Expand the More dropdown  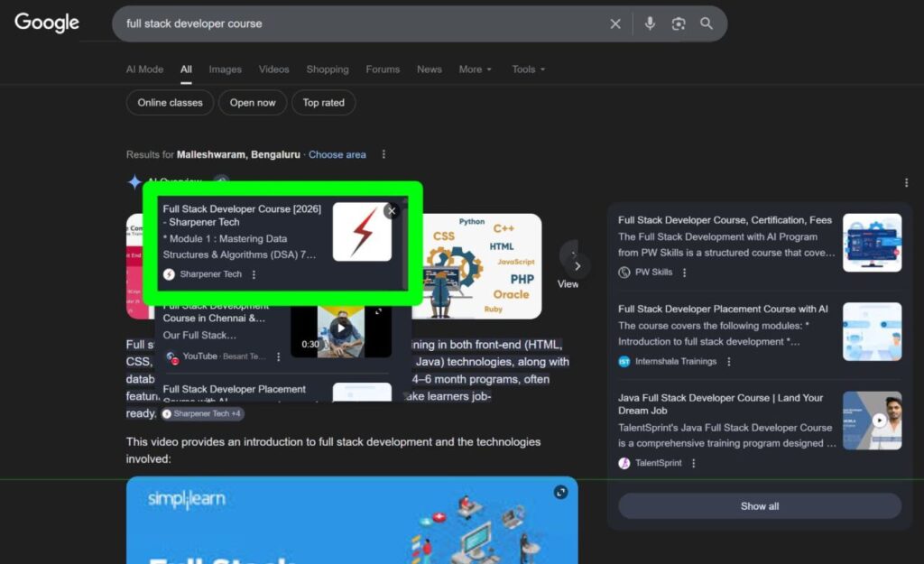(x=475, y=69)
